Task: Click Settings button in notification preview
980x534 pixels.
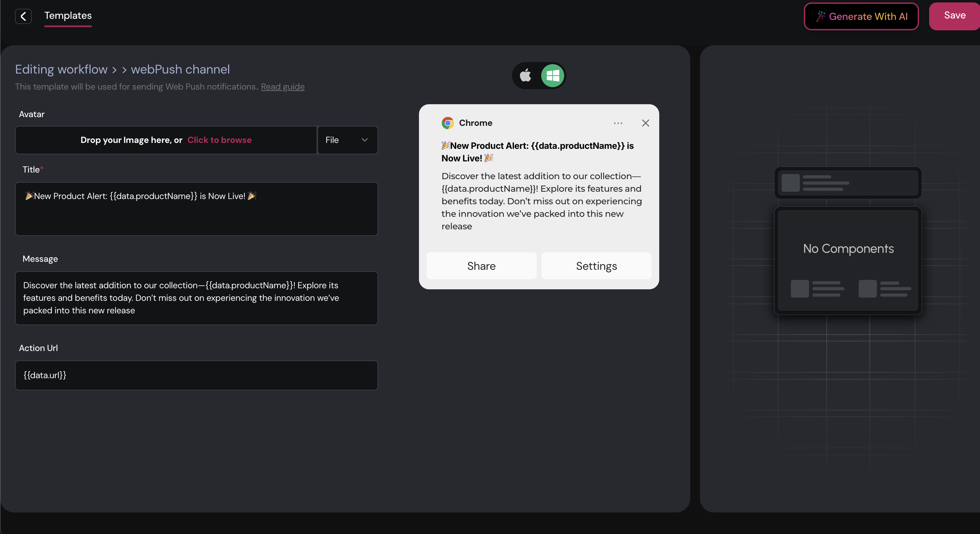Action: pyautogui.click(x=596, y=266)
